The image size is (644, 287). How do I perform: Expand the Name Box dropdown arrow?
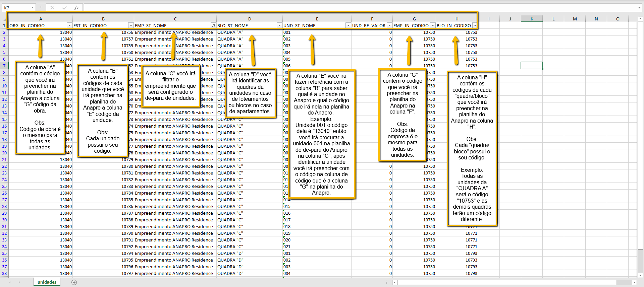point(32,7)
